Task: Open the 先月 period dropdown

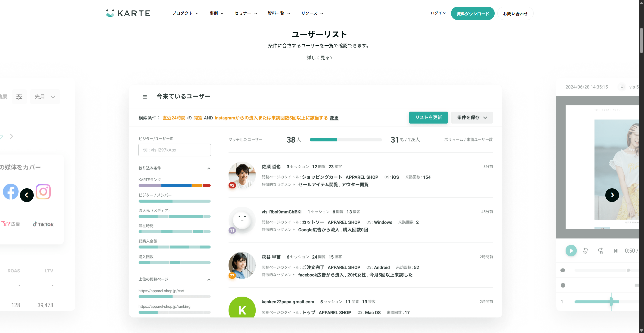Action: 45,97
